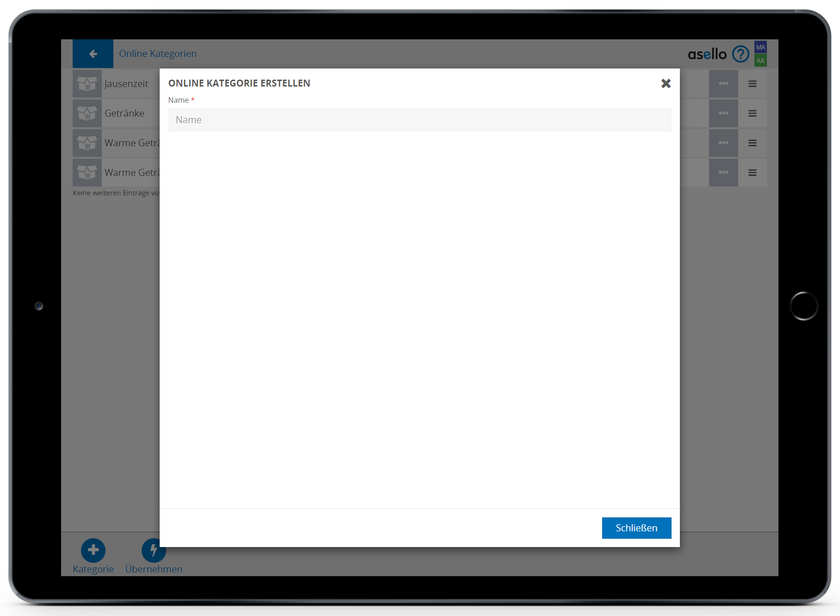Open the help question mark icon

pos(740,54)
